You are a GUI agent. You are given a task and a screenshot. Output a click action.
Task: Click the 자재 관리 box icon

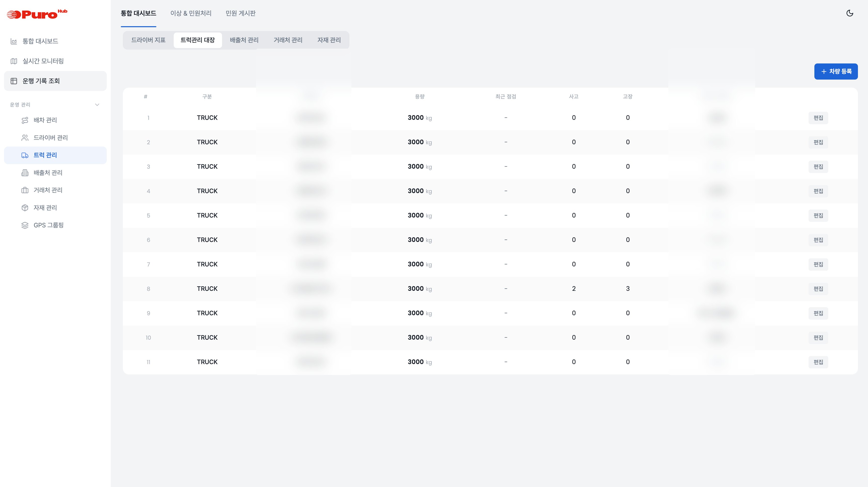tap(25, 208)
